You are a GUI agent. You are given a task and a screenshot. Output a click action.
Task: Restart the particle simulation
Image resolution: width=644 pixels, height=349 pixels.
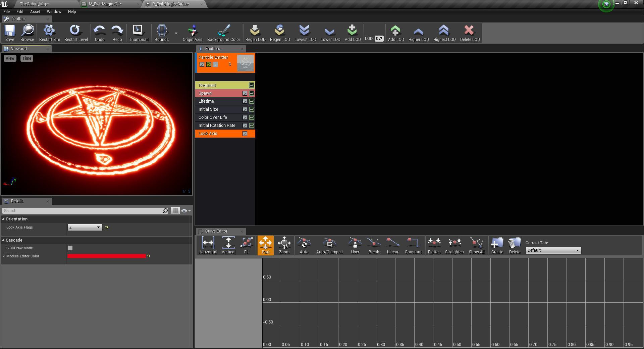(x=50, y=33)
